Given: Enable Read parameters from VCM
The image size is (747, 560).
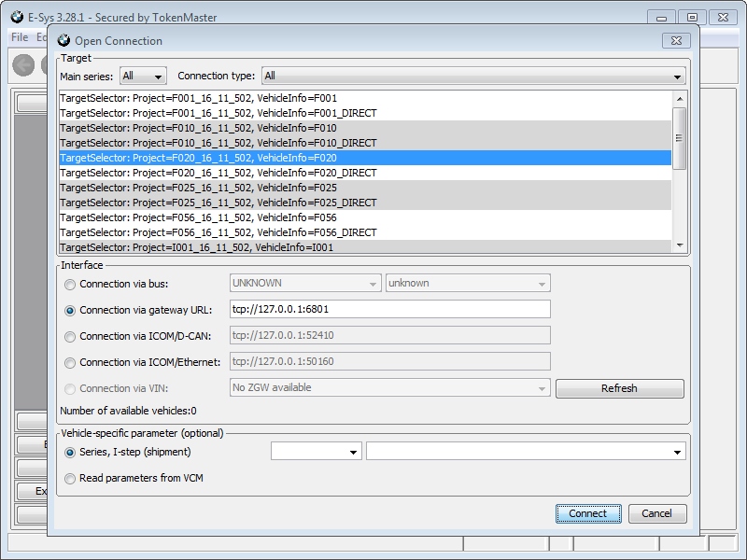Looking at the screenshot, I should (70, 477).
